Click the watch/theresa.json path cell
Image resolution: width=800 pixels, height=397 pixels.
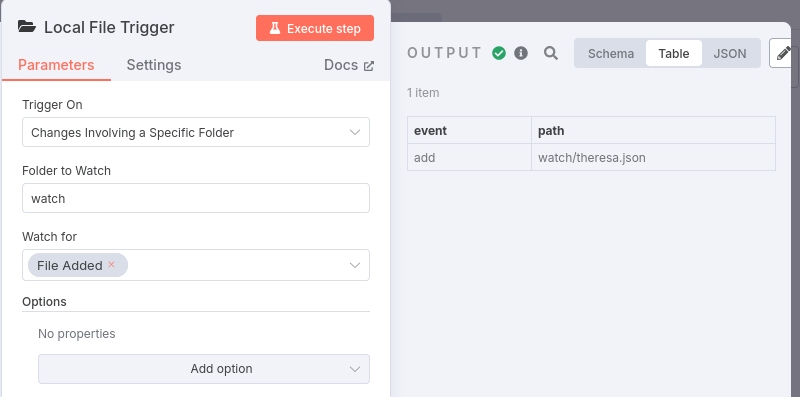coord(654,158)
